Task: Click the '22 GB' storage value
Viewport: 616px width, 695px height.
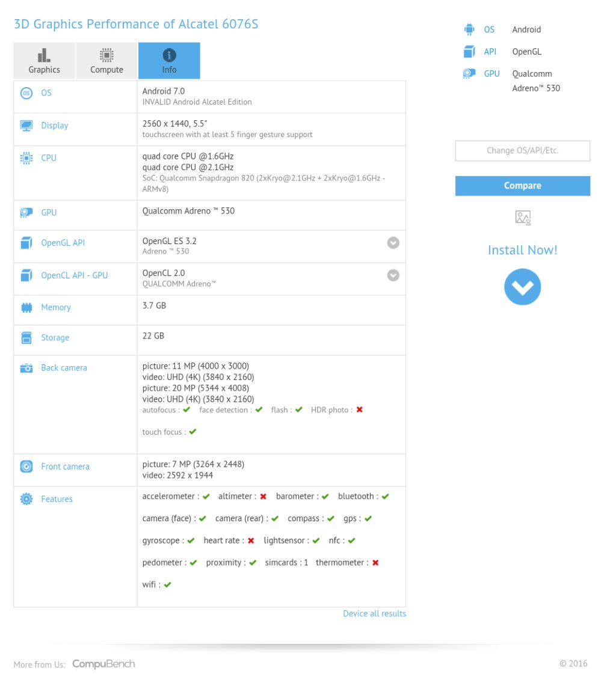Action: click(x=153, y=336)
